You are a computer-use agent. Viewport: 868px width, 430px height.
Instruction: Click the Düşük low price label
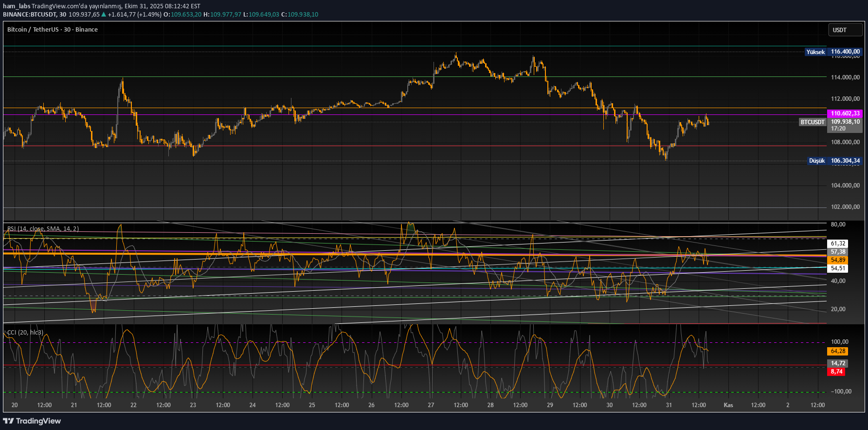816,161
